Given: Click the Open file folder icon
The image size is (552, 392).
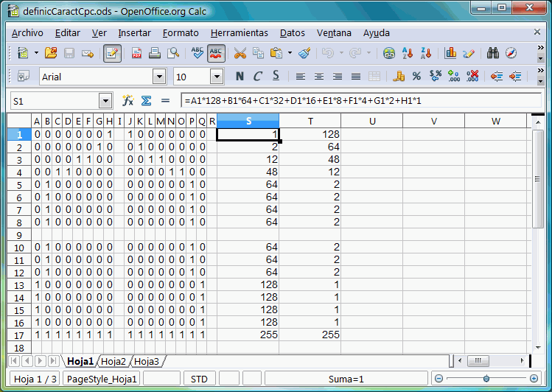Looking at the screenshot, I should [x=51, y=53].
